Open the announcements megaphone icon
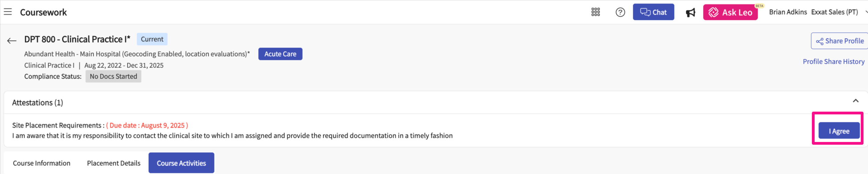 click(690, 13)
